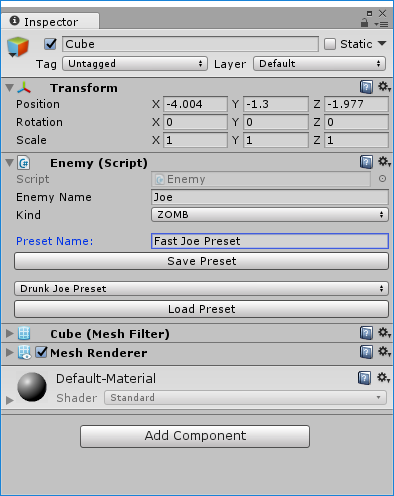Toggle the Cube active checkbox

[x=50, y=44]
